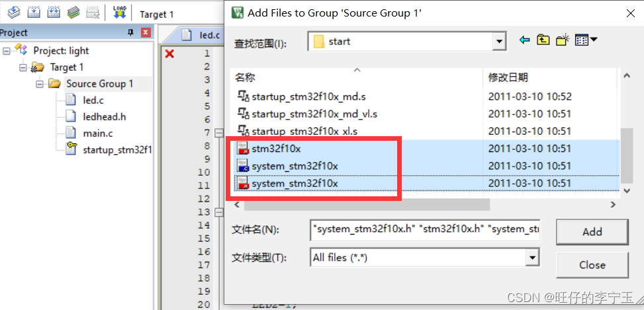
Task: Click the LOAD download-to-flash icon
Action: point(120,12)
